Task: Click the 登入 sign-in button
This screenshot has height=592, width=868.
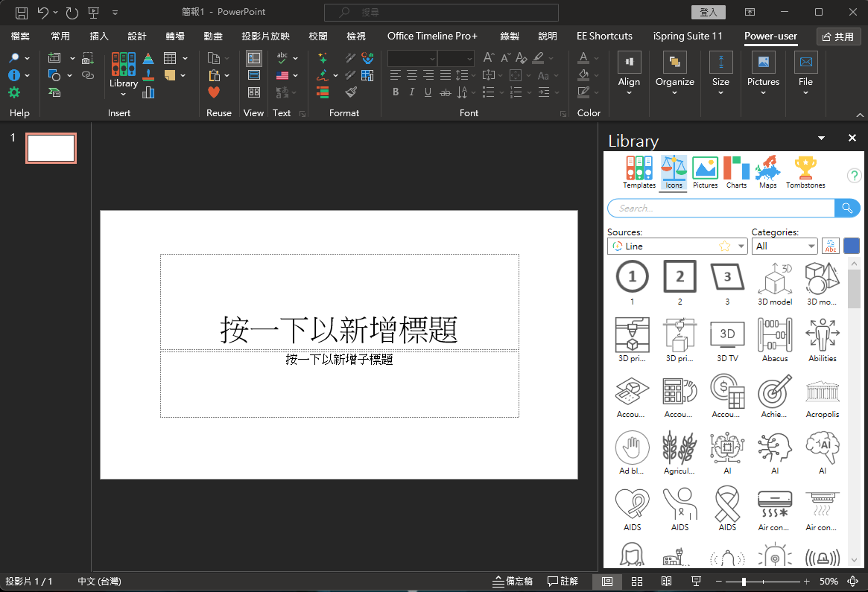Action: tap(709, 12)
